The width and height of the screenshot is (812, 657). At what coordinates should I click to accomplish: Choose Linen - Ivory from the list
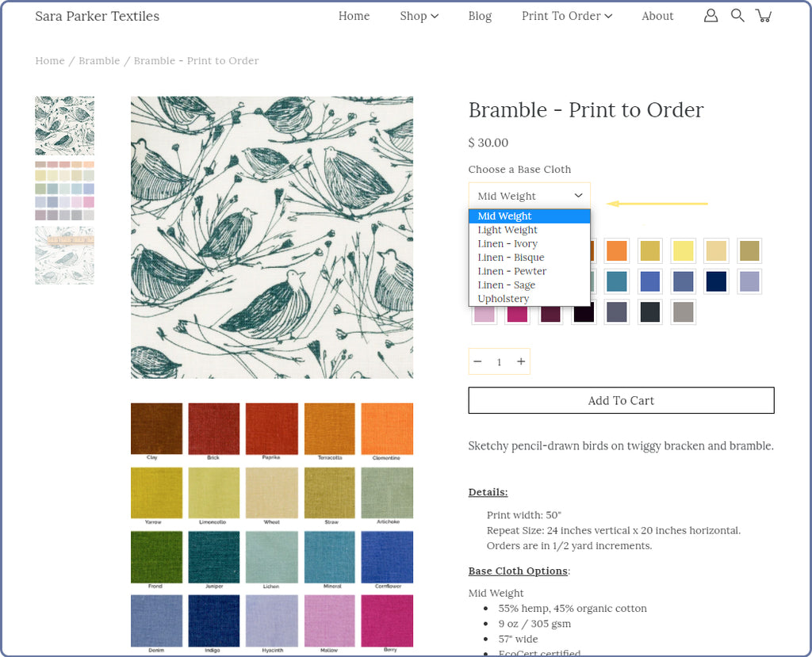point(507,244)
